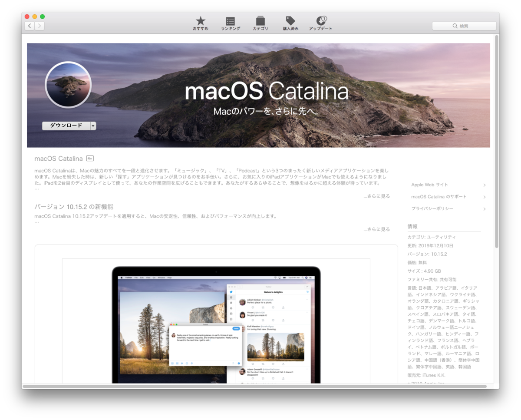The image size is (521, 420).
Task: Minimize the App Store window
Action: (35, 17)
